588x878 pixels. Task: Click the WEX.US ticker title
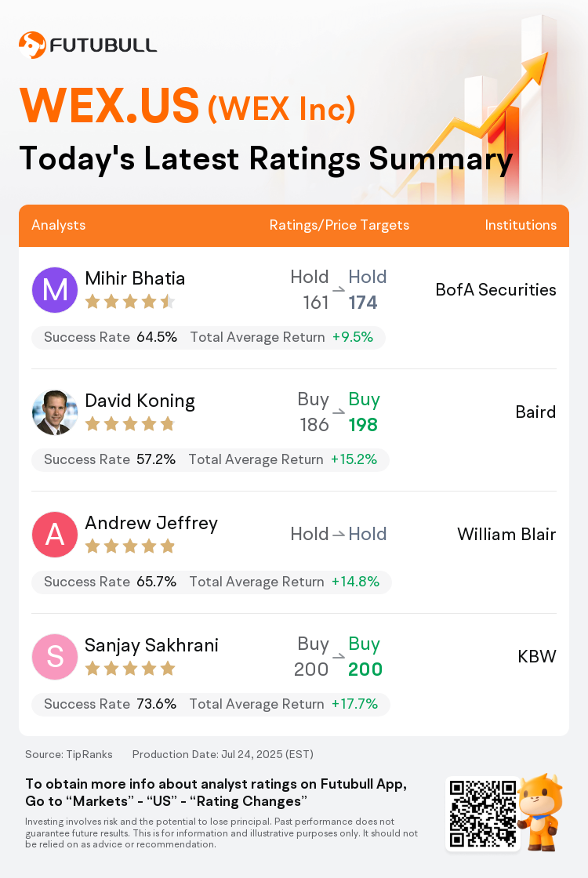point(109,105)
